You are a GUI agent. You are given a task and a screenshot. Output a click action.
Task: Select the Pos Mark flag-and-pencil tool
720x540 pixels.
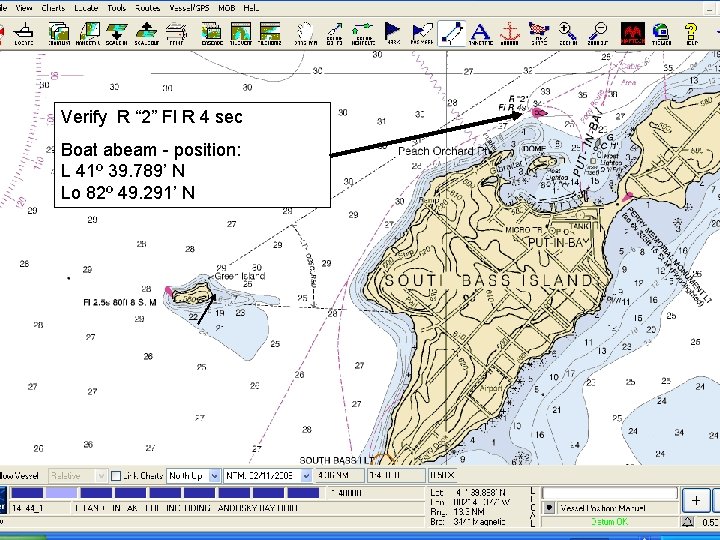pos(422,34)
